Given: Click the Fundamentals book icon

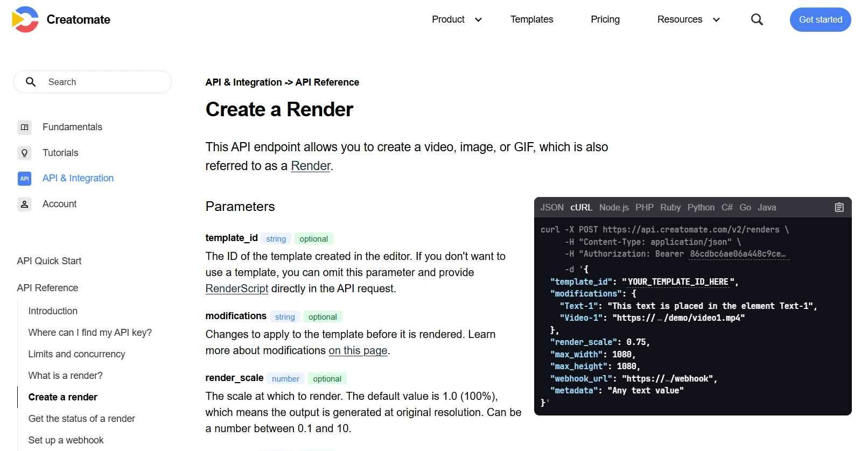Looking at the screenshot, I should 25,127.
